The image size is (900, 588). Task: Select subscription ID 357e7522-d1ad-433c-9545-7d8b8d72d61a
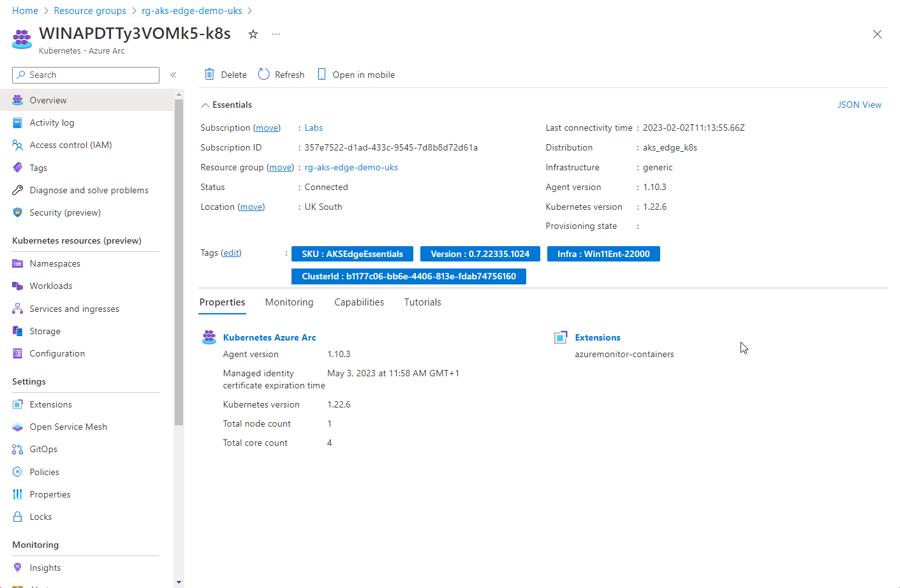coord(391,147)
